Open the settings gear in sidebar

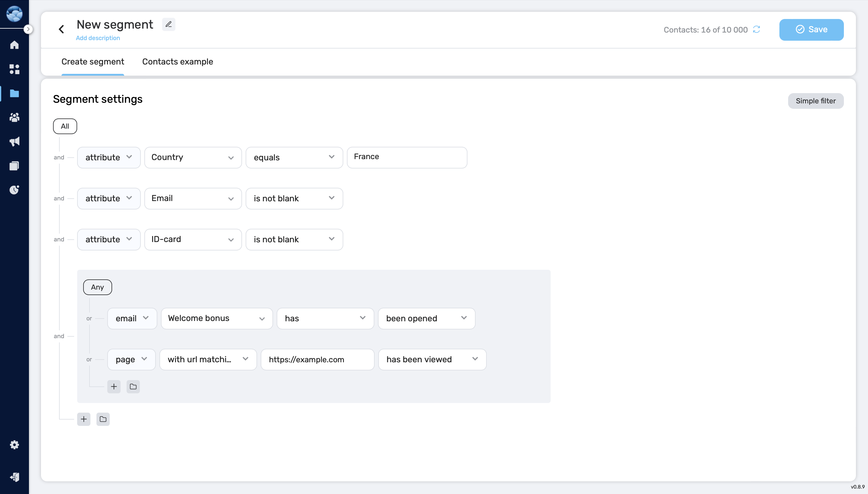tap(14, 445)
